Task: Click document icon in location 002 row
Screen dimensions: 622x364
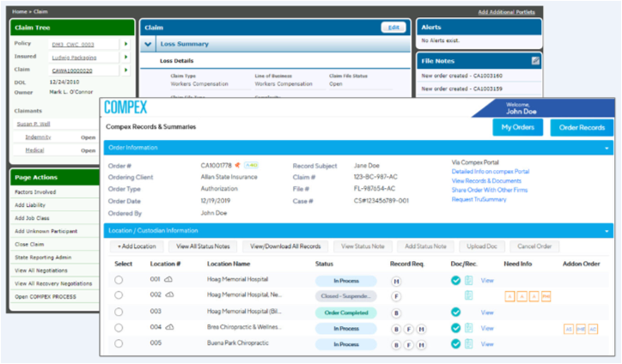Action: [468, 295]
